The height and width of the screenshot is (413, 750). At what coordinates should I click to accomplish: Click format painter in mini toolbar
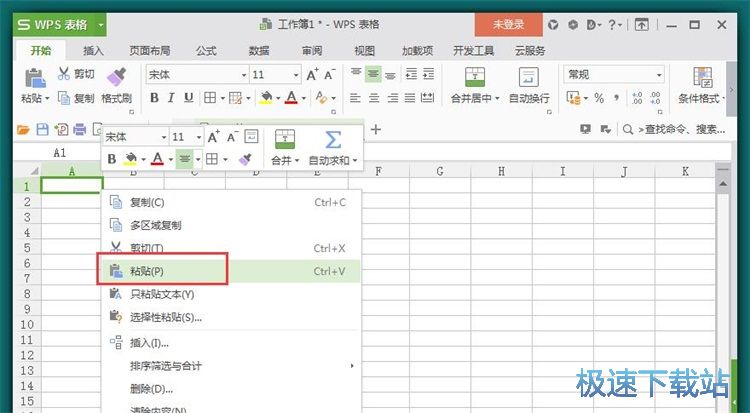point(245,159)
